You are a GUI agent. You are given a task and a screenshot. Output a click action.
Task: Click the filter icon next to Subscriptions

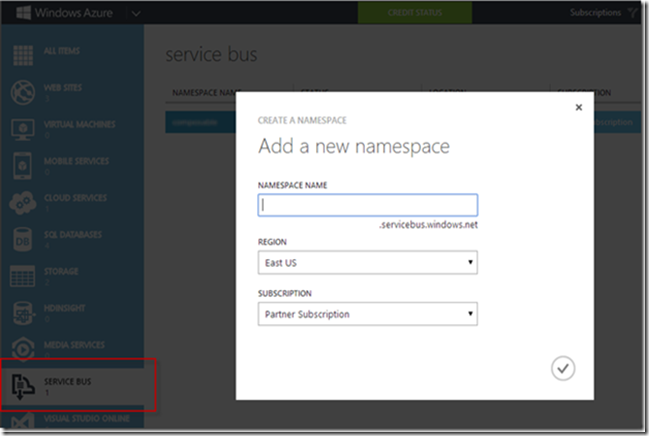(x=632, y=13)
